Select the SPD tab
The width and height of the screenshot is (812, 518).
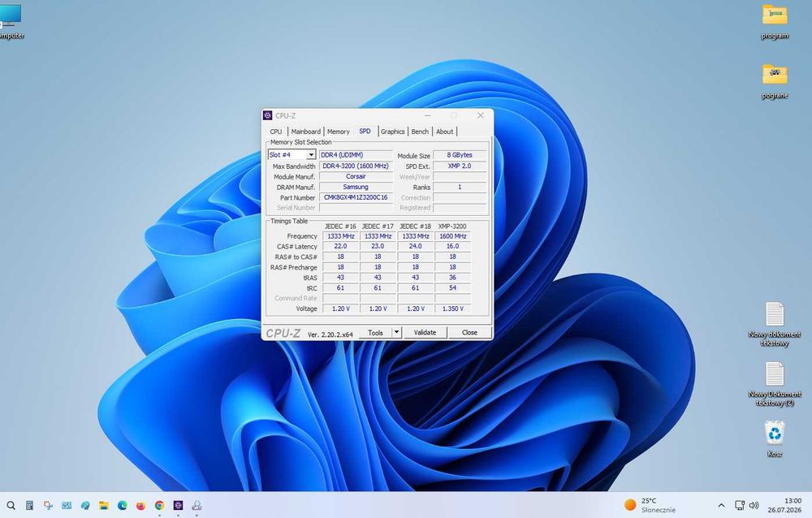point(365,131)
